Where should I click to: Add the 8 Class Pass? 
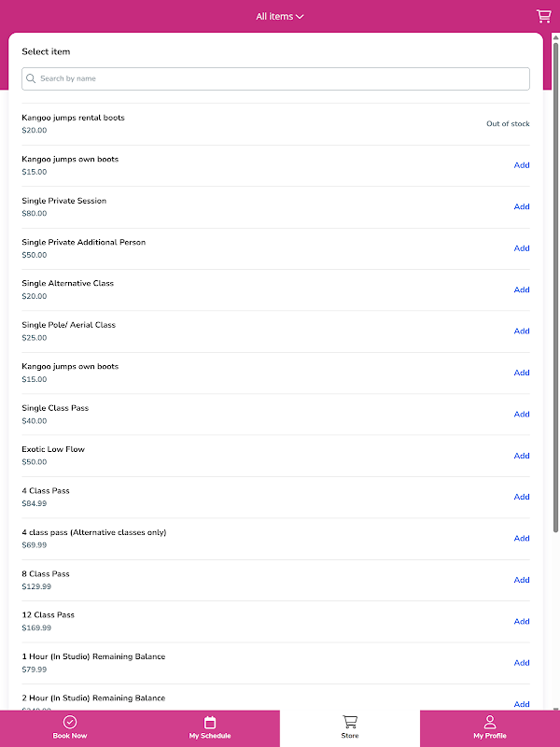tap(522, 580)
